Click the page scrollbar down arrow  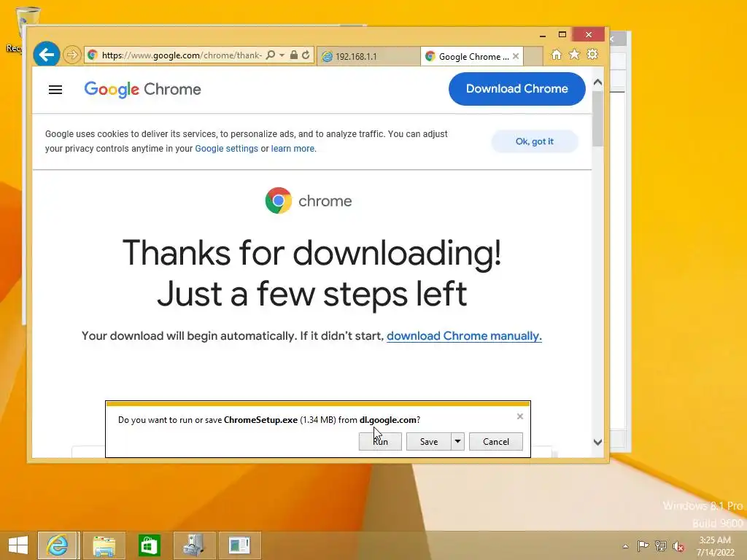click(x=597, y=442)
